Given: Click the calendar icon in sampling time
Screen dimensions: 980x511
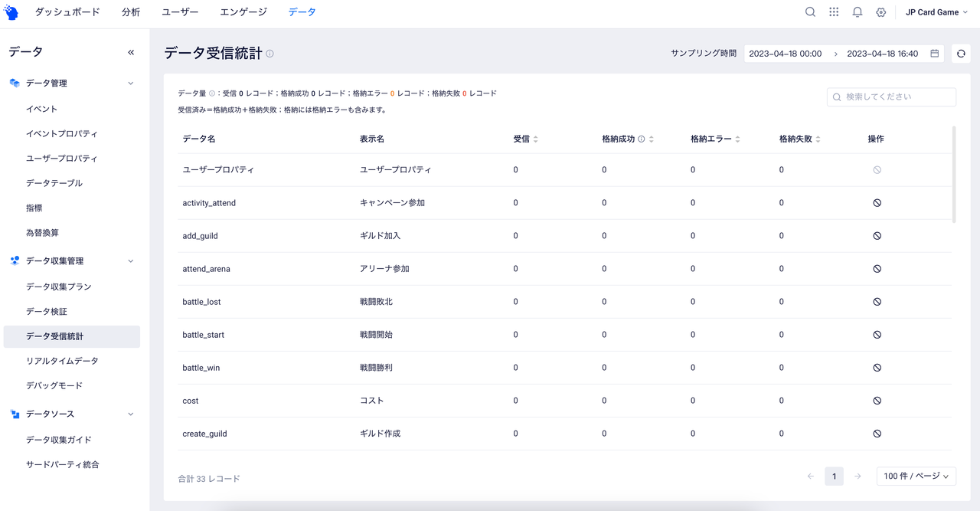Looking at the screenshot, I should 935,54.
